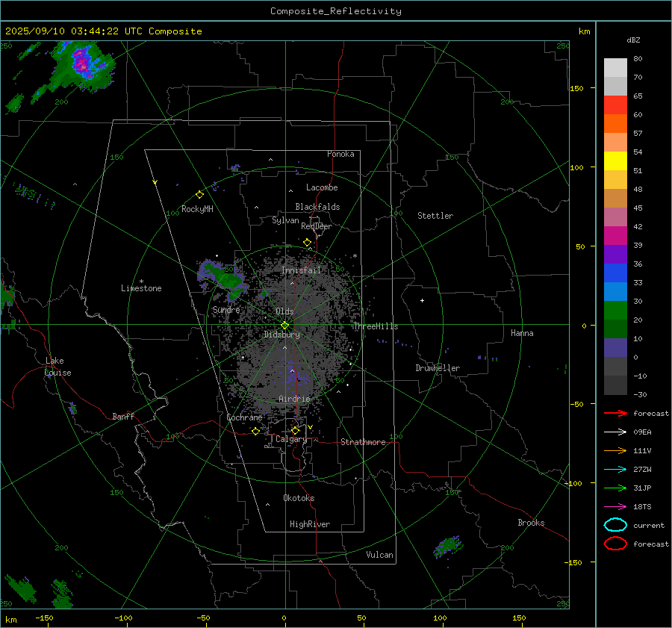
Task: Click the cyan current ellipse icon
Action: coord(615,525)
